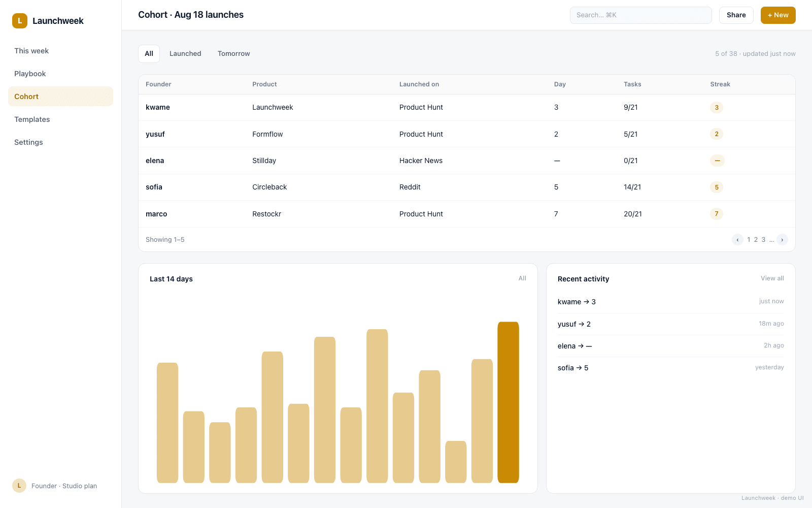812x508 pixels.
Task: Click yusuf's streak badge 2
Action: tap(717, 134)
